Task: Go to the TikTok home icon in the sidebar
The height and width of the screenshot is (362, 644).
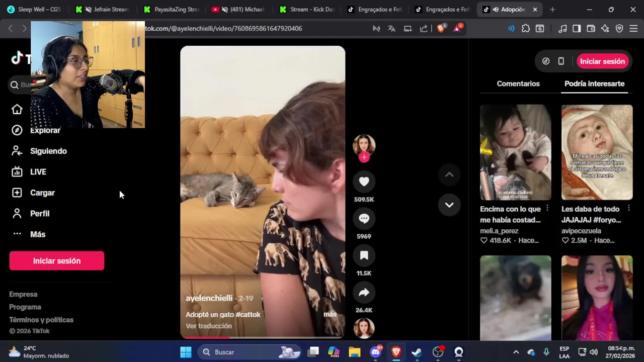Action: [17, 110]
